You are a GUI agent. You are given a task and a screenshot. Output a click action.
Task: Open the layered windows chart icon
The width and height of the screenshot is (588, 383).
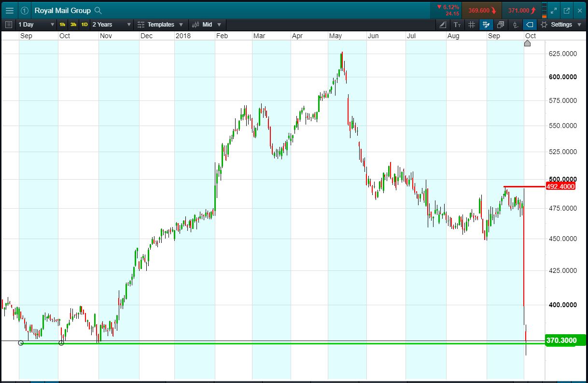[x=501, y=25]
